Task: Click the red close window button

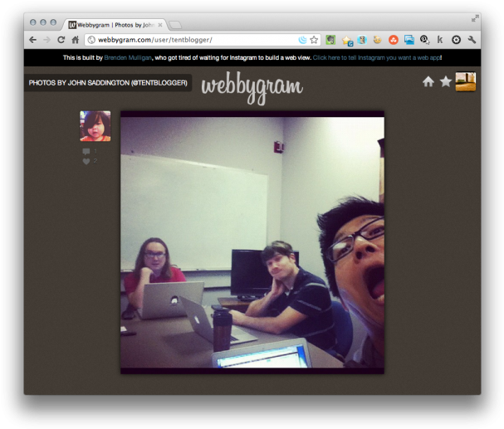Action: click(32, 22)
